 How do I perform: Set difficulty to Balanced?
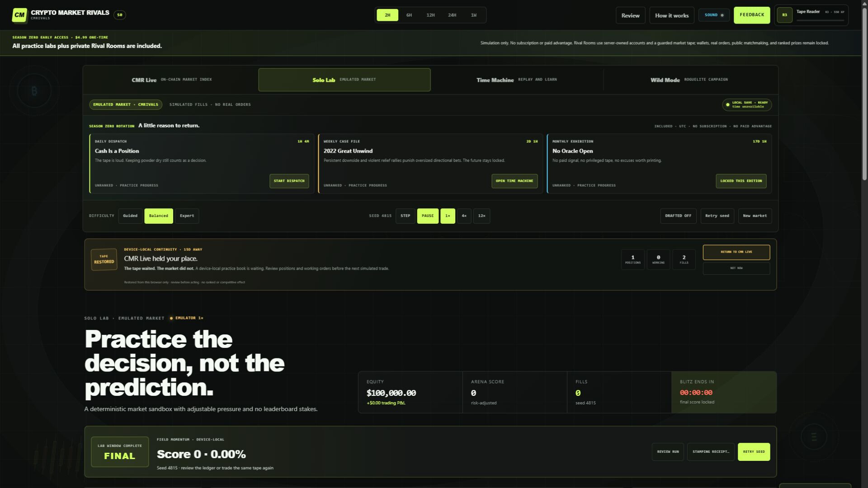point(159,216)
